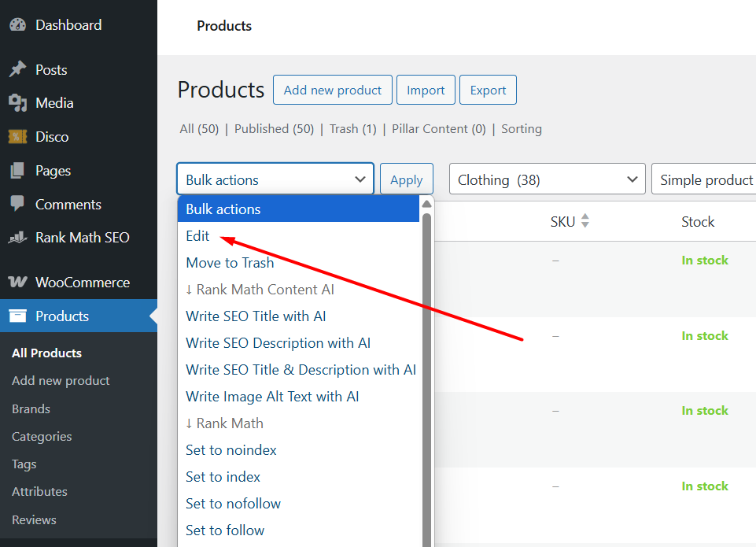Open Rank Math SEO menu
756x547 pixels.
[x=83, y=238]
